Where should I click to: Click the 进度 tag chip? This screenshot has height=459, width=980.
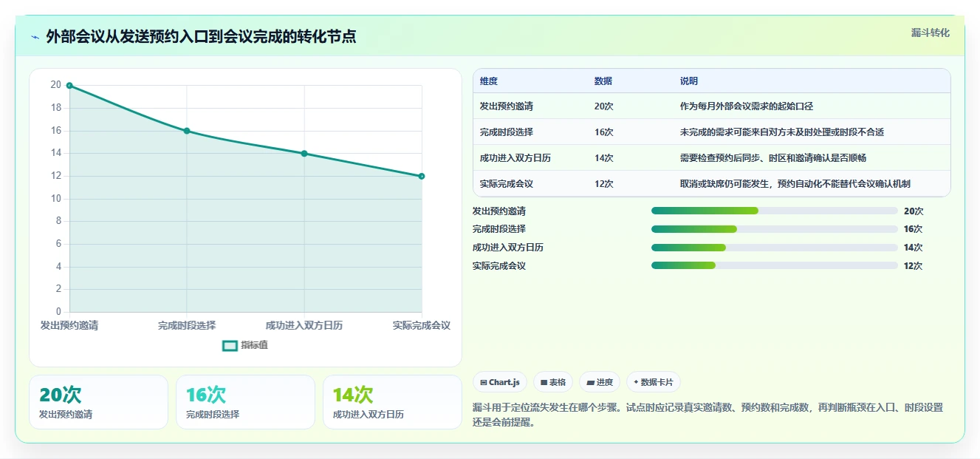point(600,382)
